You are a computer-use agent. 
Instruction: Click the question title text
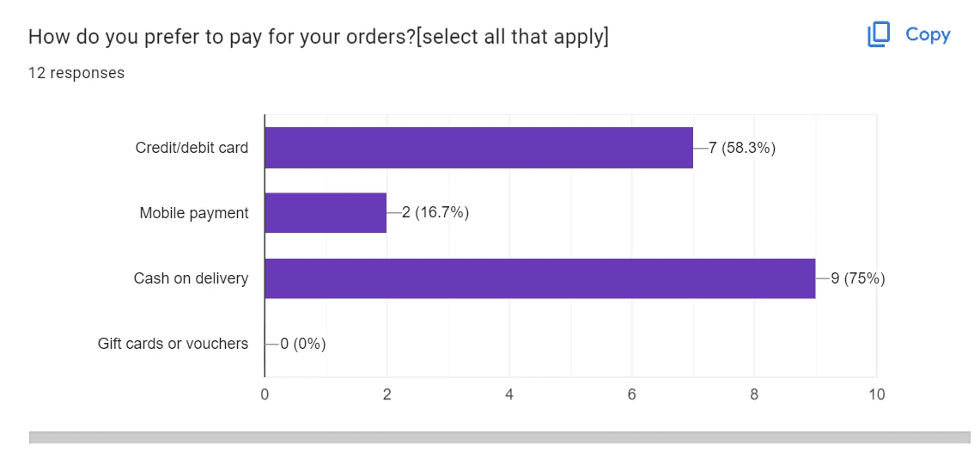(318, 38)
